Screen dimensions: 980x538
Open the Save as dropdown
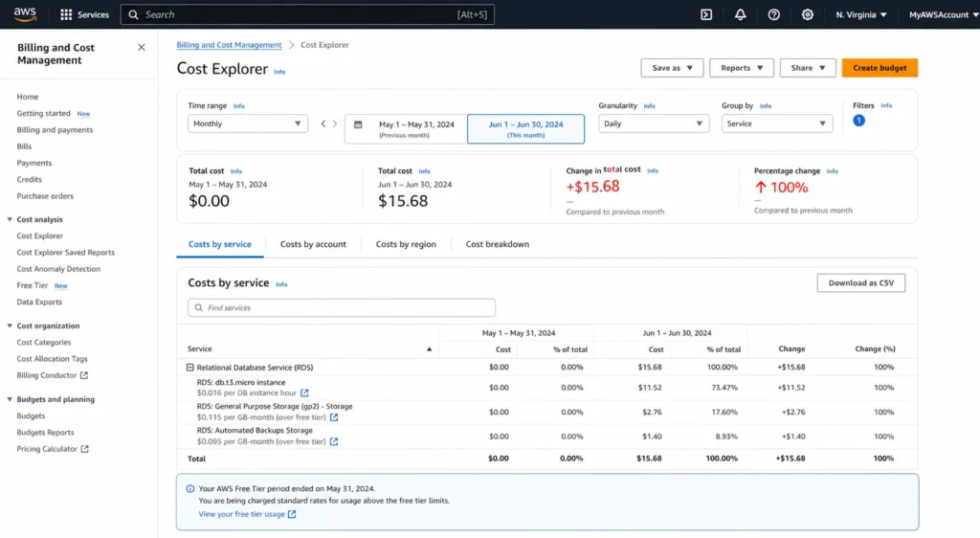pos(672,67)
